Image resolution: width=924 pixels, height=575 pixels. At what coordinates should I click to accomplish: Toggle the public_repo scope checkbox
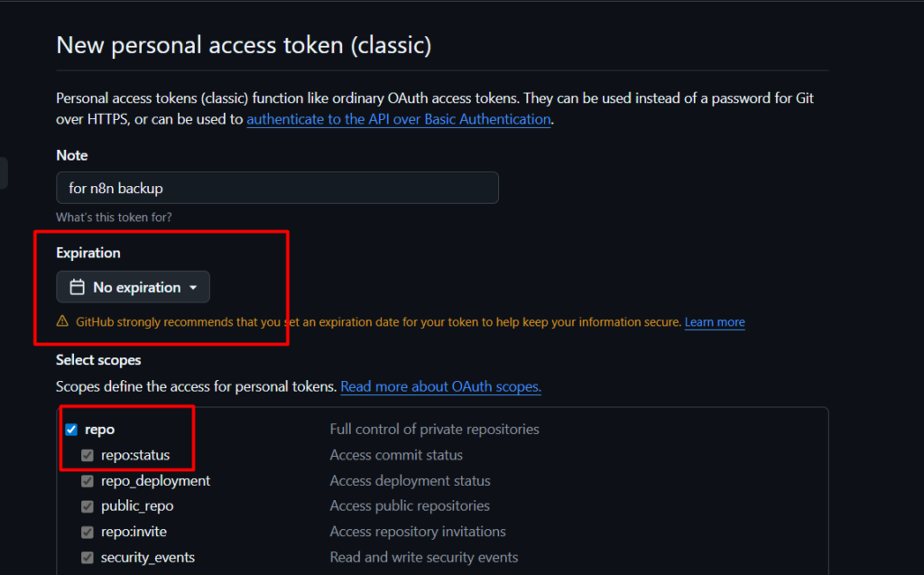88,506
